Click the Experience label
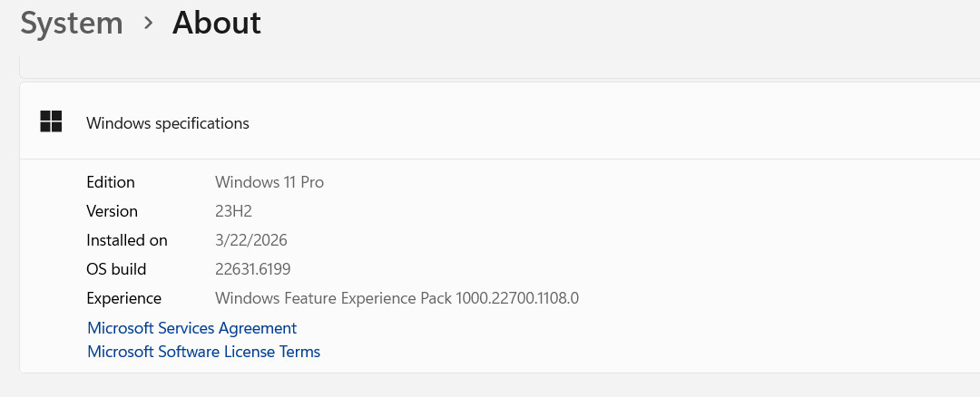Viewport: 980px width, 397px height. (123, 298)
